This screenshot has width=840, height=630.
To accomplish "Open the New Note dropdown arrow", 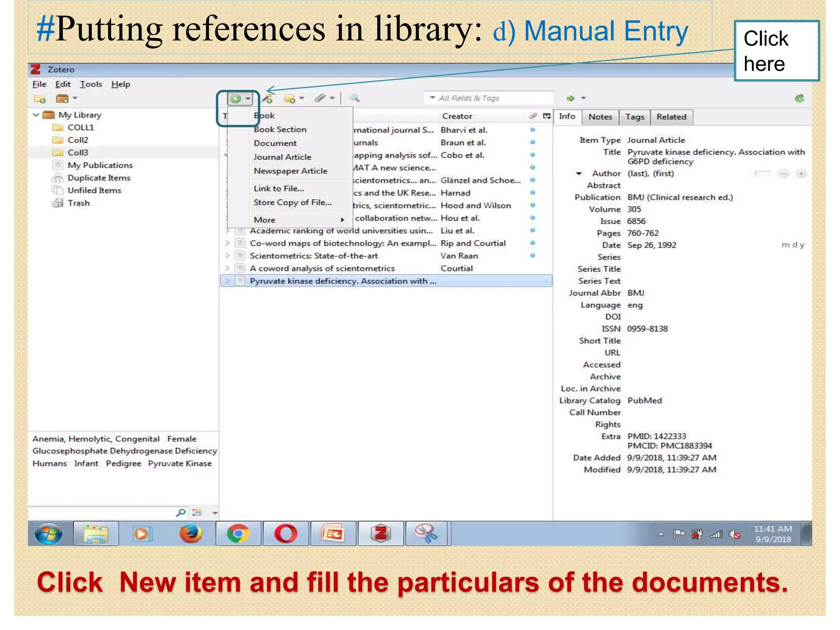I will coord(301,98).
